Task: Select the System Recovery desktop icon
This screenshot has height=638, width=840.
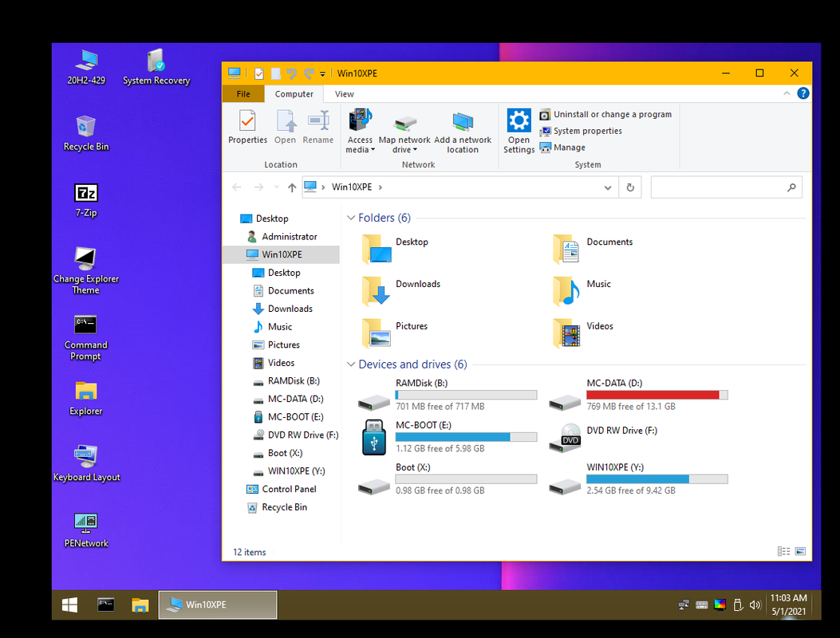Action: click(156, 67)
